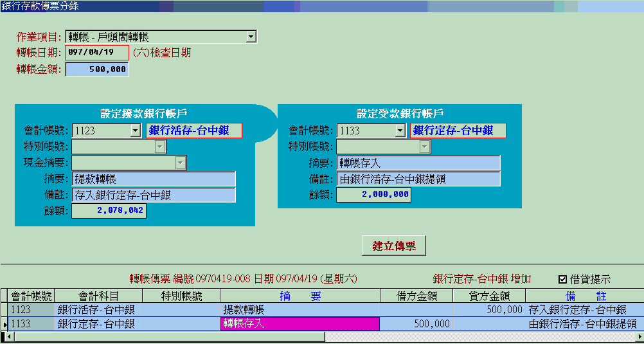Click the 備註 column header
This screenshot has width=644, height=344.
coord(584,296)
